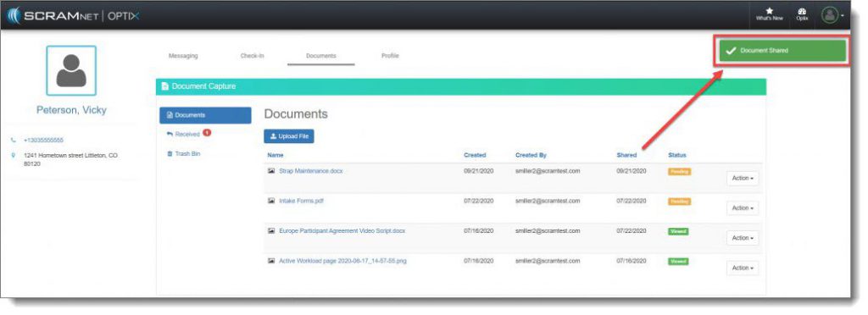Click Pending status of Strap Maintenance.docx

click(x=679, y=172)
